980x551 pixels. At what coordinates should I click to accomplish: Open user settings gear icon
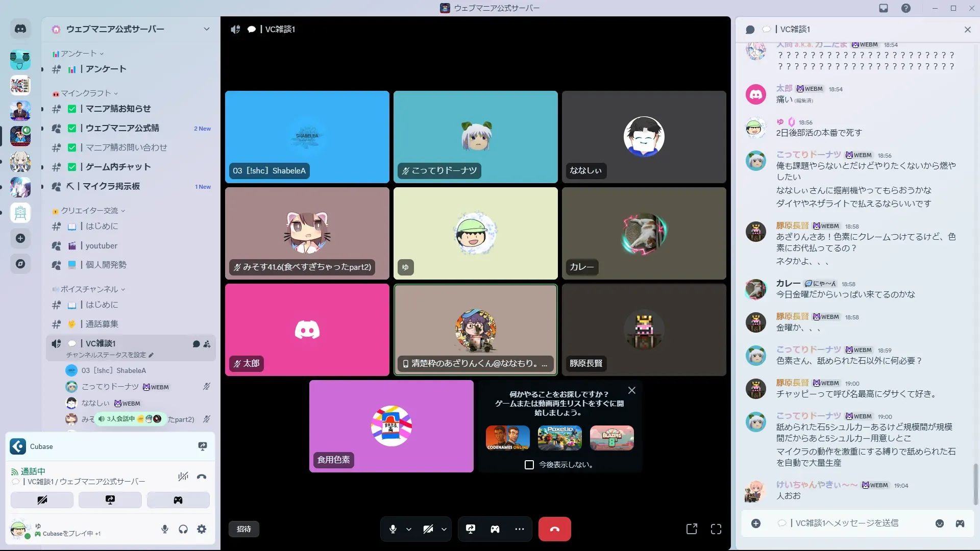pos(202,529)
